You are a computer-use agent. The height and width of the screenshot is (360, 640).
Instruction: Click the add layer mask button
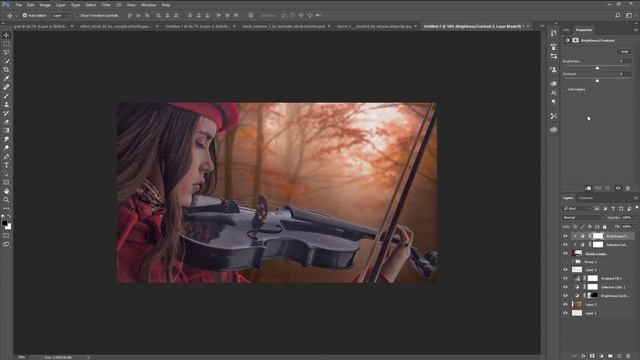(x=592, y=356)
